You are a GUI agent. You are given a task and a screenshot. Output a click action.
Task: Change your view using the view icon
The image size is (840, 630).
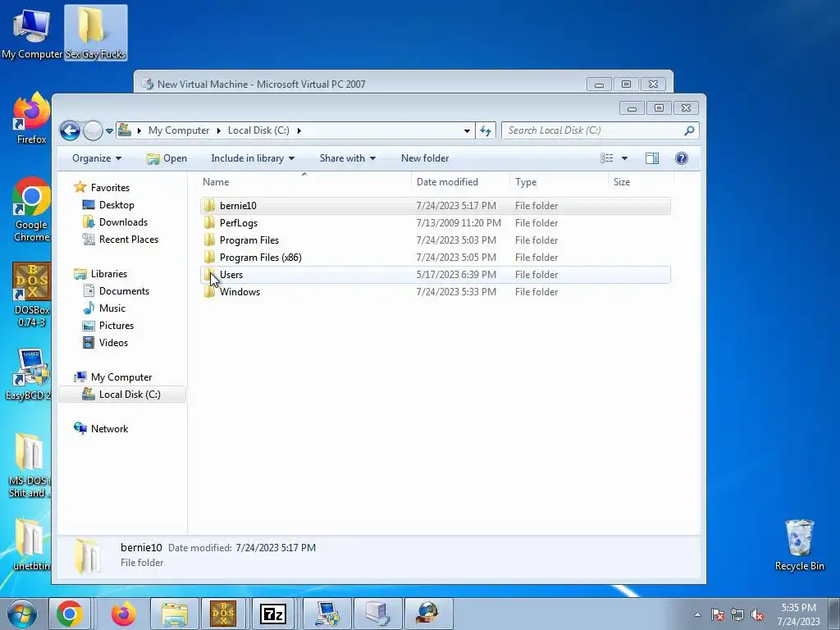tap(606, 158)
